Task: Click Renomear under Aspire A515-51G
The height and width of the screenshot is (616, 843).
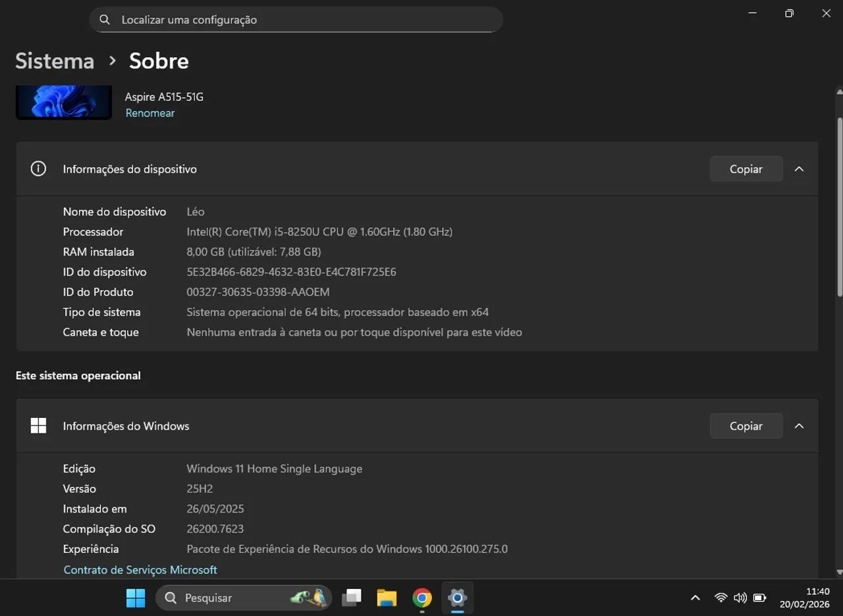Action: (x=150, y=113)
